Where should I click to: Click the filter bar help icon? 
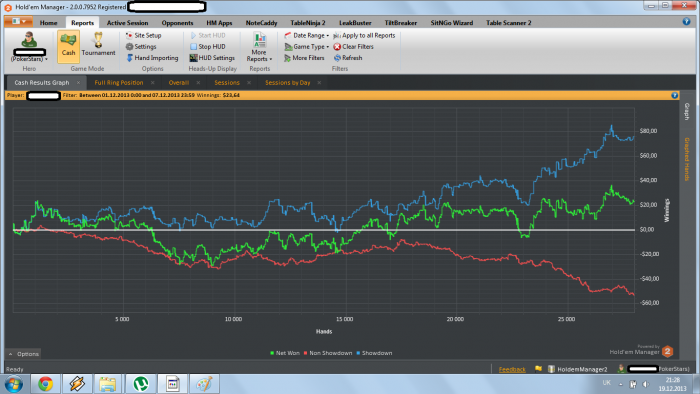click(675, 95)
